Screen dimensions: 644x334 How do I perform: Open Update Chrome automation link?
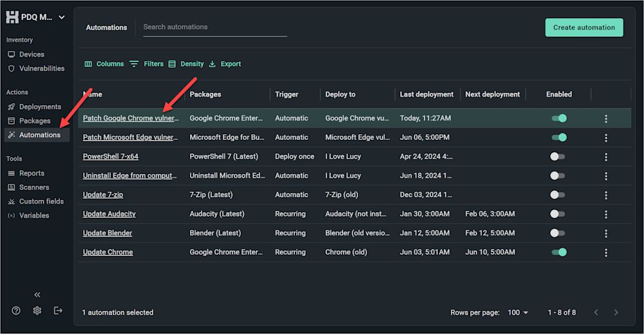(x=108, y=252)
